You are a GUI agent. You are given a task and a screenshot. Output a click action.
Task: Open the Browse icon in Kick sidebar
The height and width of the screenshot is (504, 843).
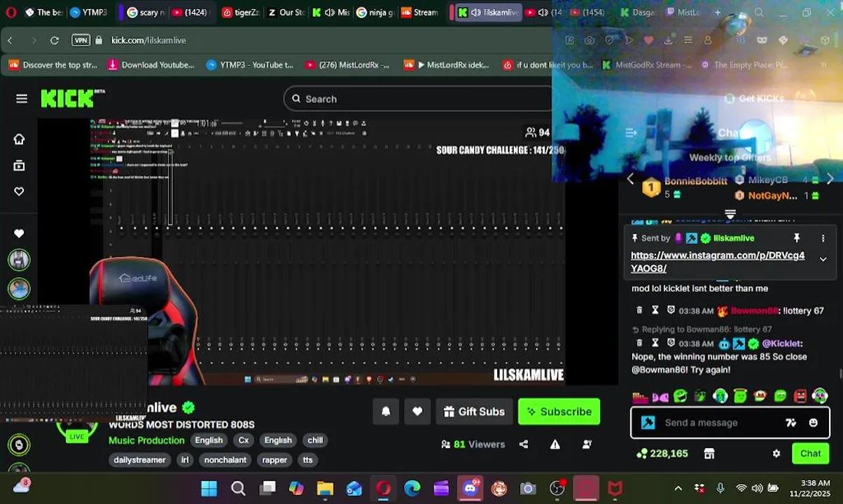coord(19,165)
